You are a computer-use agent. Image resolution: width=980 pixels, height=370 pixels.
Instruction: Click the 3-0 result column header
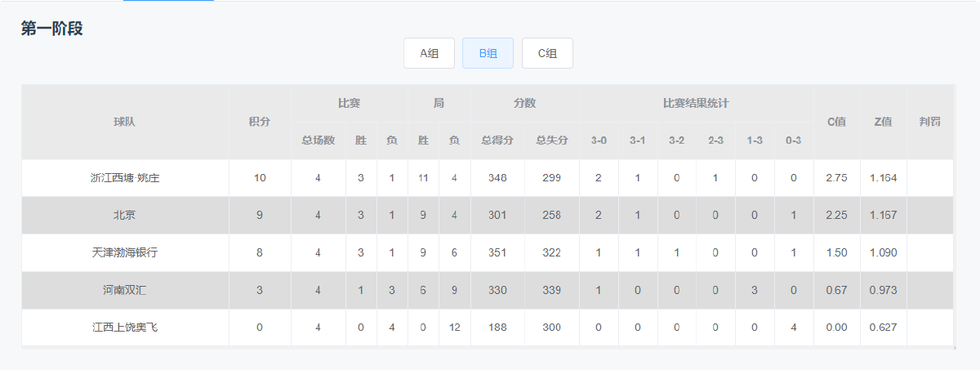[599, 140]
